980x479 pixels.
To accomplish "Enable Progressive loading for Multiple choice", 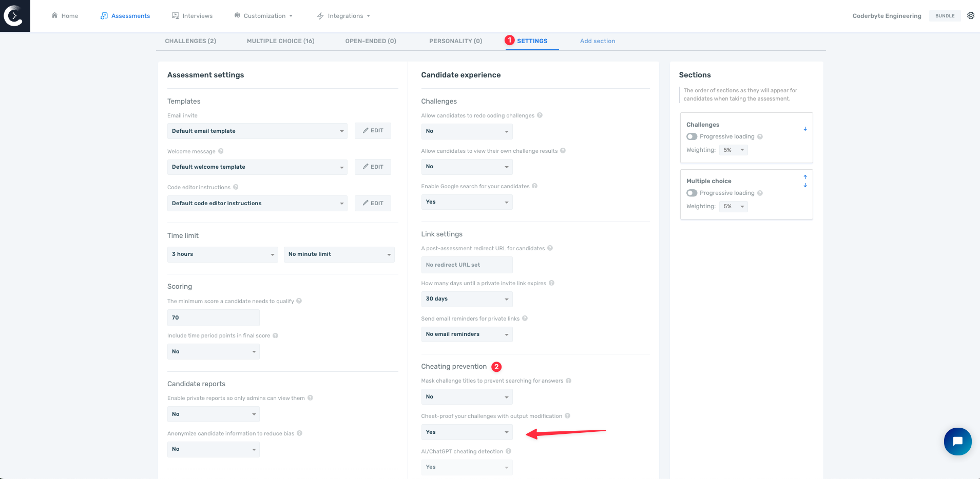I will [691, 193].
